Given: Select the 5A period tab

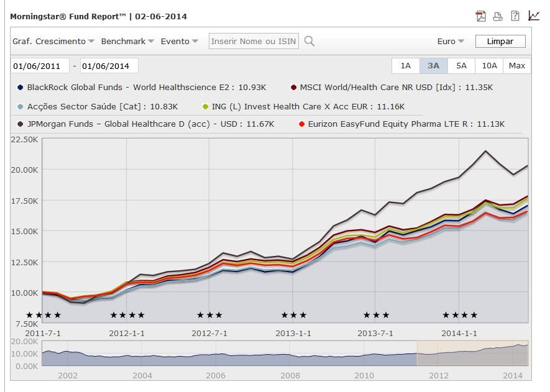Looking at the screenshot, I should pos(461,66).
